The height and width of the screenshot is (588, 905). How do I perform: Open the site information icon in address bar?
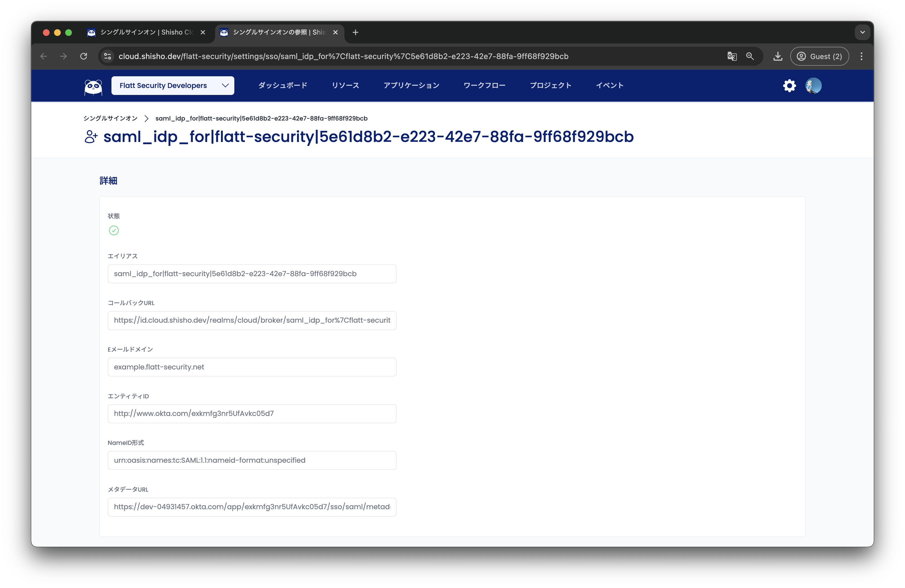(x=108, y=57)
